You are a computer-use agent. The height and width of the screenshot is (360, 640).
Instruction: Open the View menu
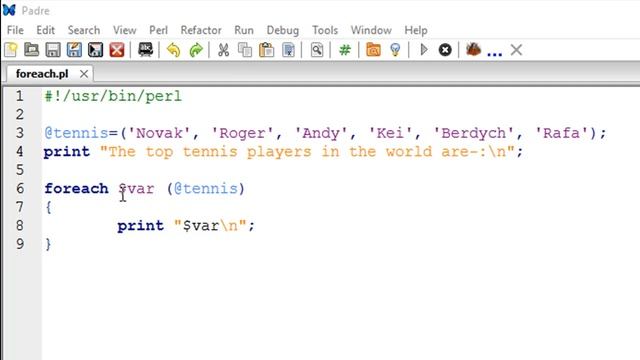[124, 30]
